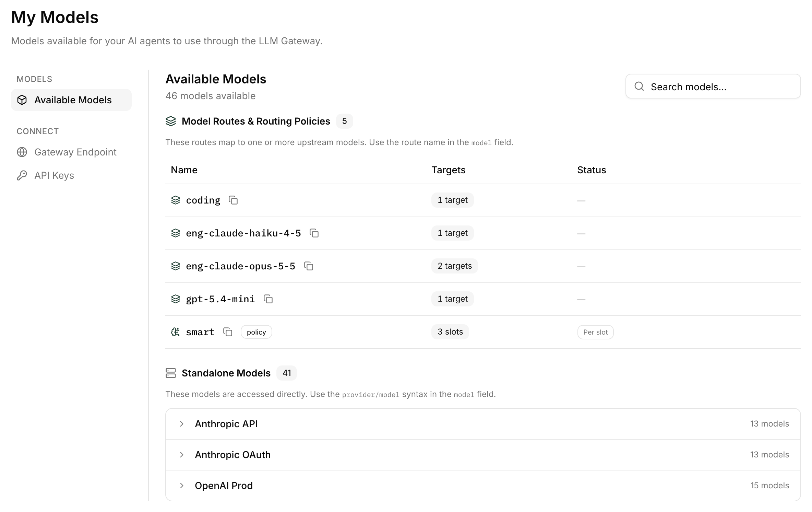This screenshot has width=812, height=512.
Task: Click the key icon for API Keys
Action: [22, 175]
